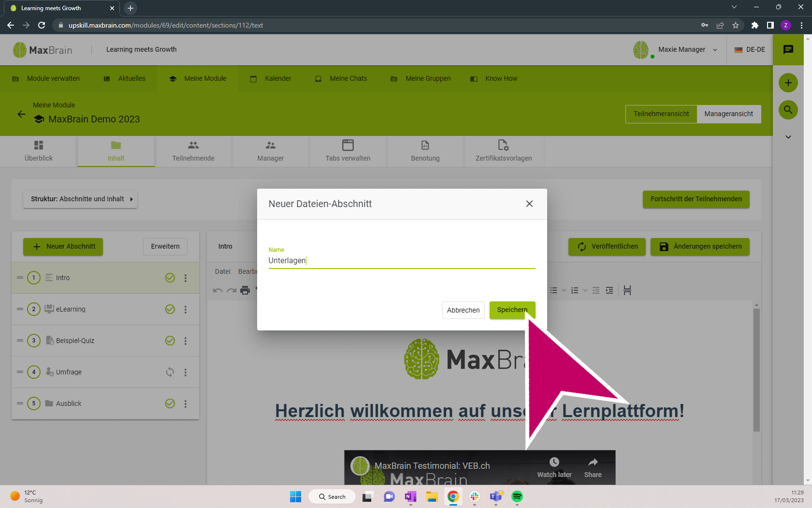Viewport: 812px width, 508px height.
Task: Open Meine Gruppen
Action: pyautogui.click(x=420, y=78)
